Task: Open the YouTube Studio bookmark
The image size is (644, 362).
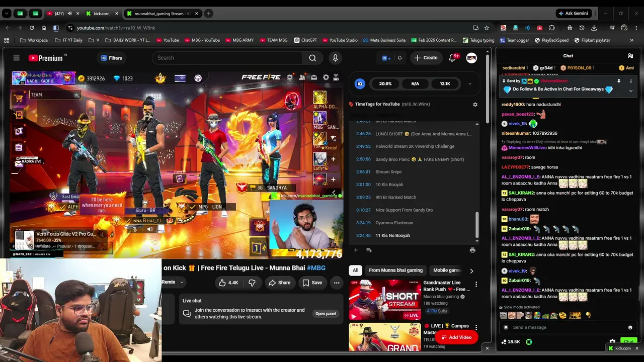Action: (340, 40)
